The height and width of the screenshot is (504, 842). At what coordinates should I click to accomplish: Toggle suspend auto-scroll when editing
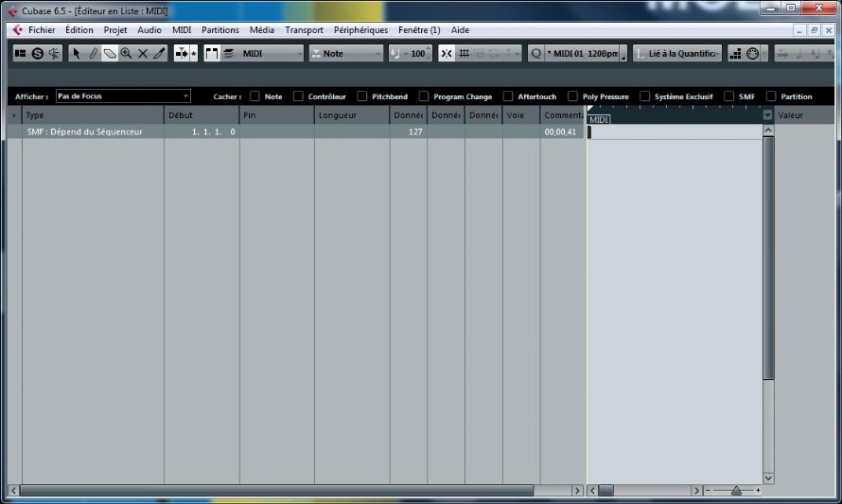(194, 53)
